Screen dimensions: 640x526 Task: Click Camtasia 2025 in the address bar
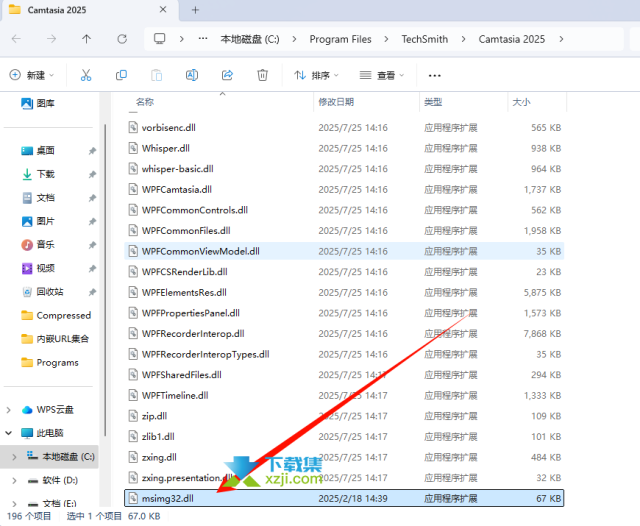[x=511, y=39]
